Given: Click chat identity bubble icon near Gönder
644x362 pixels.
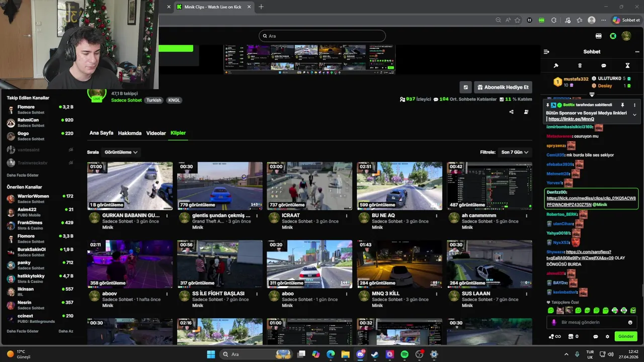Looking at the screenshot, I should (x=596, y=336).
